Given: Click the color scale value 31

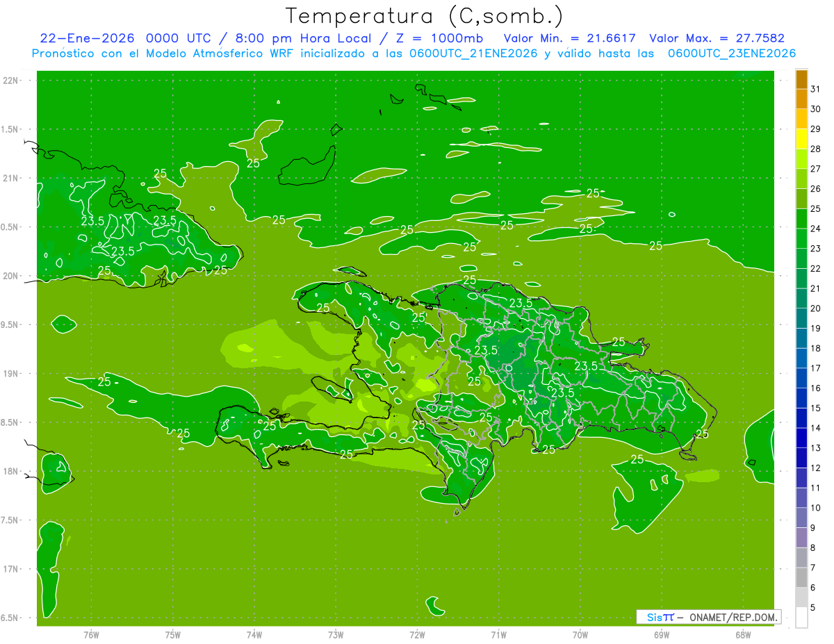Looking at the screenshot, I should [x=815, y=90].
